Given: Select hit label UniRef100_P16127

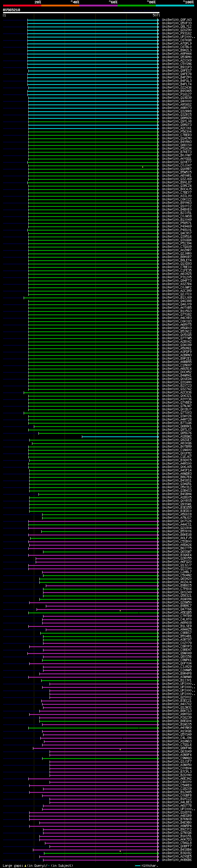Looking at the screenshot, I should coord(177,94).
